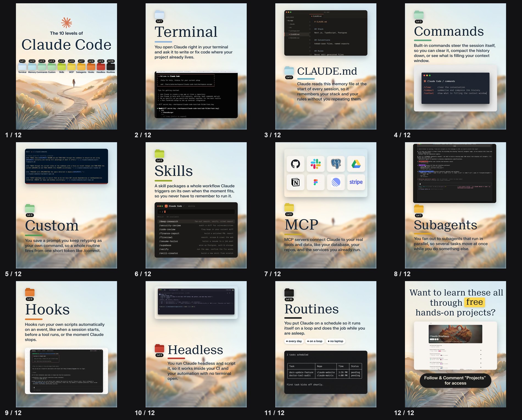This screenshot has width=522, height=420.
Task: Click the "every day" pill
Action: pyautogui.click(x=294, y=341)
